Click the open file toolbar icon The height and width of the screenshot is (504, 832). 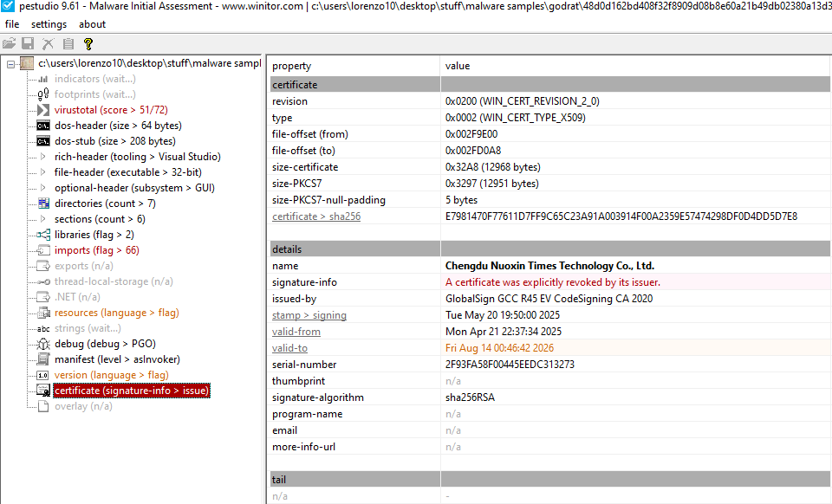pyautogui.click(x=9, y=43)
